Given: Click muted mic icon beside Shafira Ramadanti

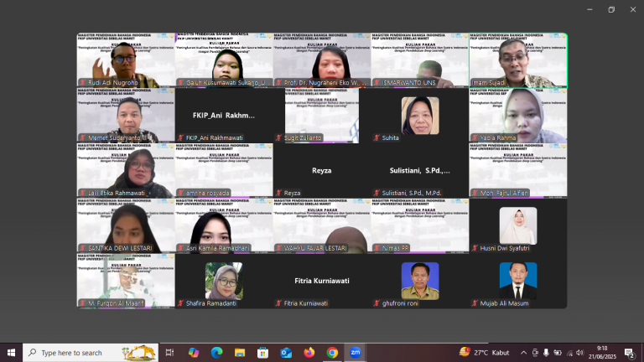Looking at the screenshot, I should tap(181, 303).
